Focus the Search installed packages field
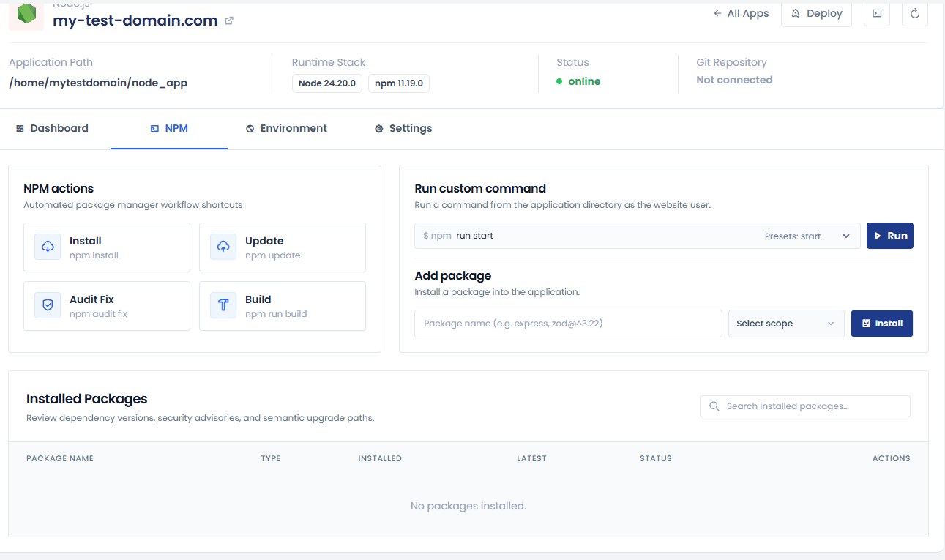The image size is (945, 560). click(x=805, y=406)
